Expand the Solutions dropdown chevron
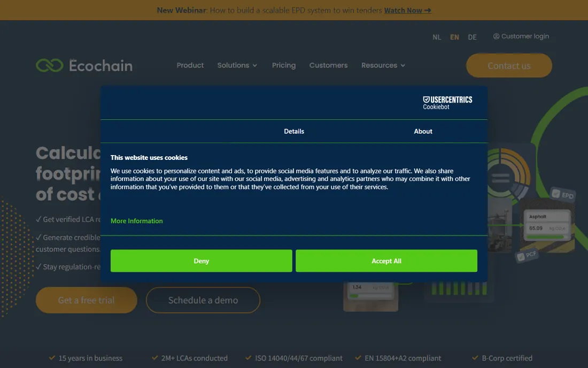 pyautogui.click(x=255, y=66)
